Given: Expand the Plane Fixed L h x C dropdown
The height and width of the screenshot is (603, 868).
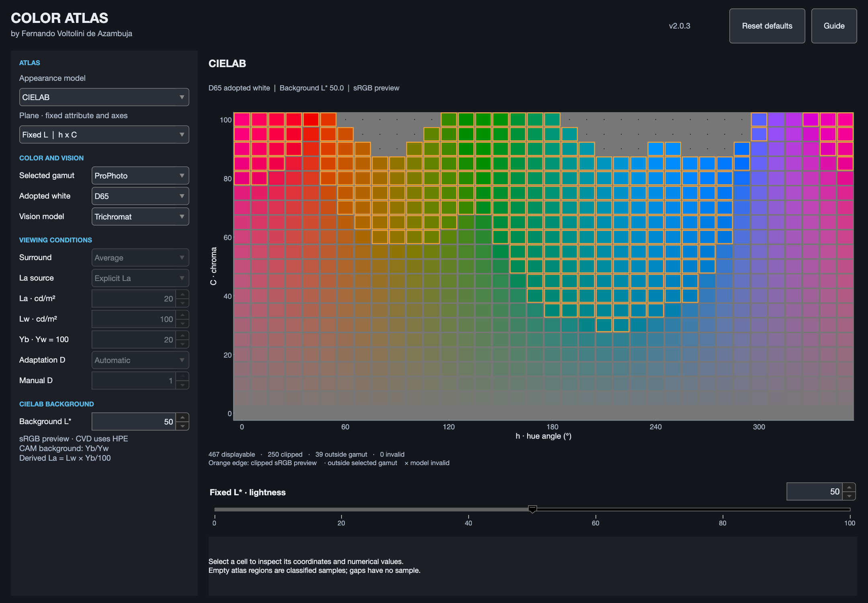Looking at the screenshot, I should click(104, 135).
